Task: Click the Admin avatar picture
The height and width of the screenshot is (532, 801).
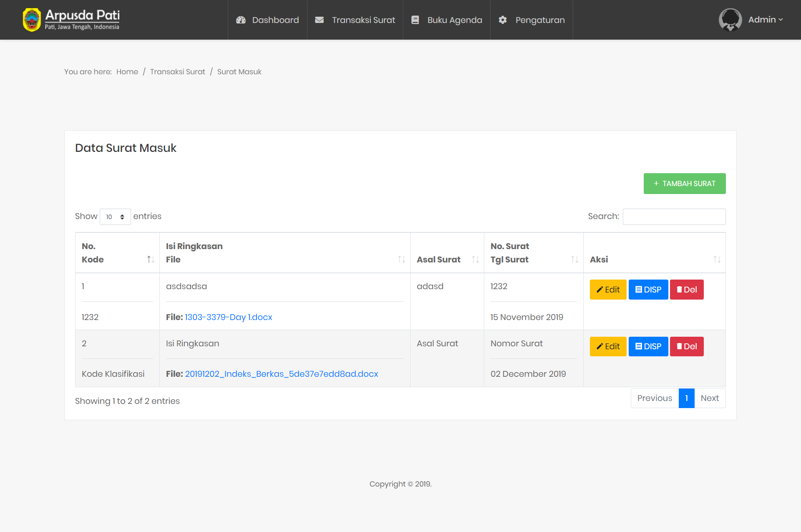Action: pos(730,20)
